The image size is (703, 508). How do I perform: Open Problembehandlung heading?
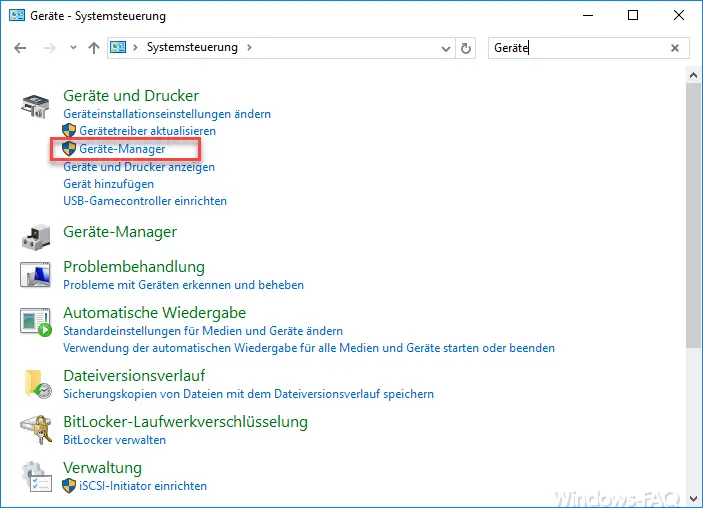pos(134,267)
